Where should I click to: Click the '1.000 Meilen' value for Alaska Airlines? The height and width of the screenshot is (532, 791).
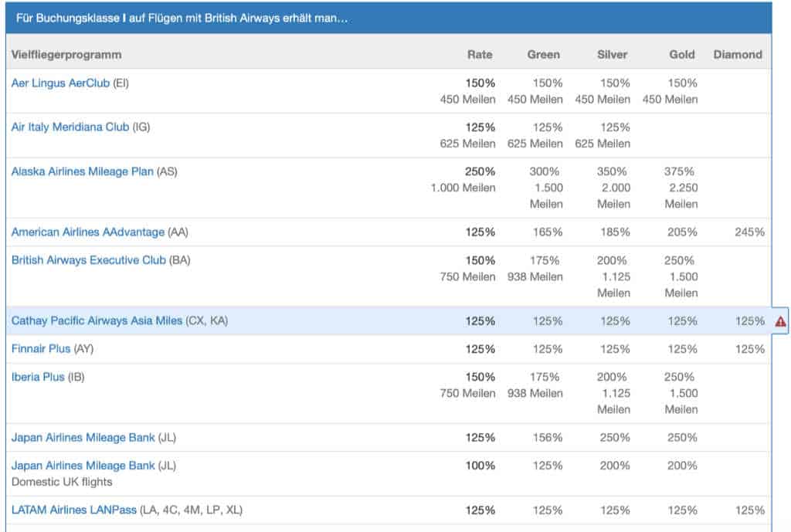pos(463,188)
